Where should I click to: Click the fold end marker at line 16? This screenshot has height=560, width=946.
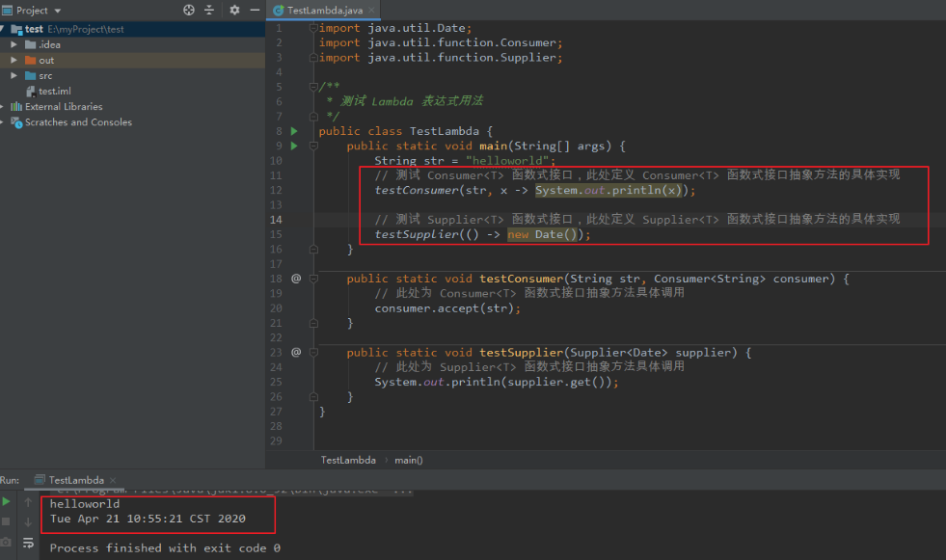[x=313, y=249]
